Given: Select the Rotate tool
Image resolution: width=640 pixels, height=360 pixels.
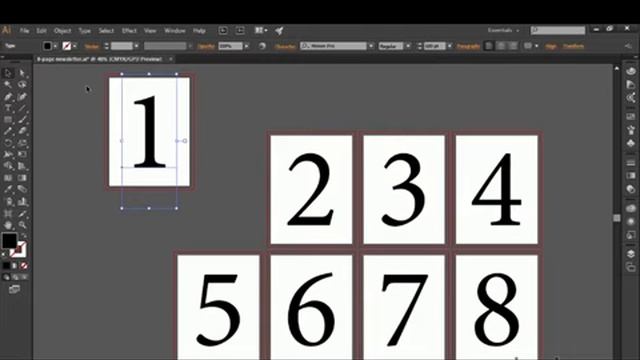Looking at the screenshot, I should 8,143.
